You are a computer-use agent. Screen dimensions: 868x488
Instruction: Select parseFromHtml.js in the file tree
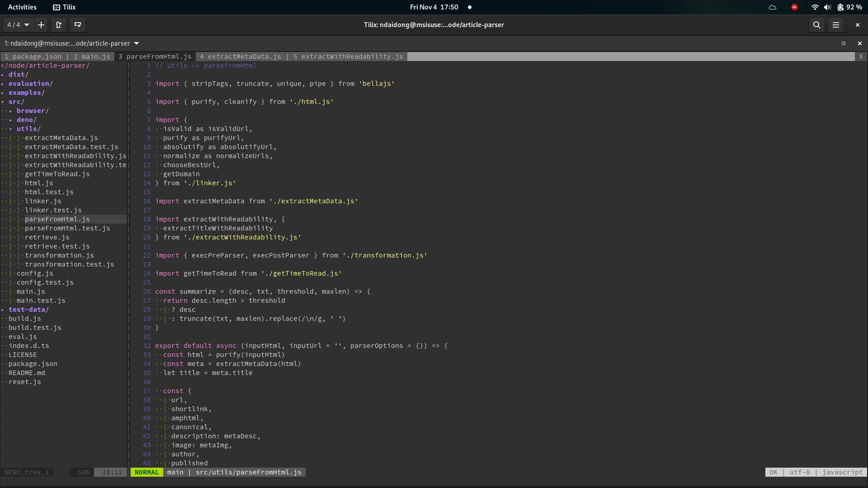pos(57,219)
